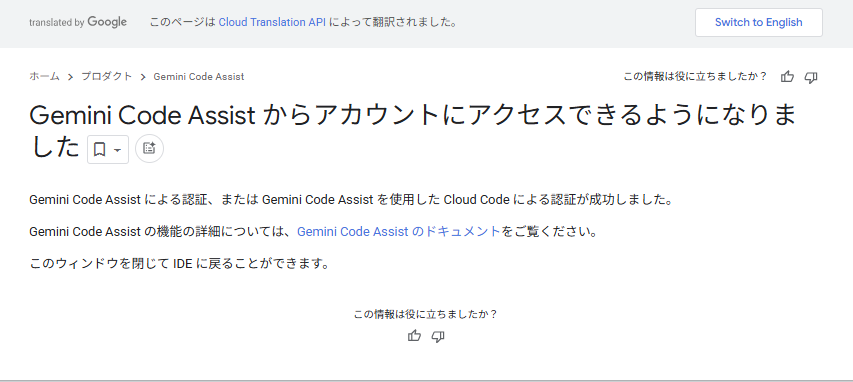Rate the page helpful with the bottom thumbs up
Image resolution: width=853 pixels, height=382 pixels.
(415, 336)
